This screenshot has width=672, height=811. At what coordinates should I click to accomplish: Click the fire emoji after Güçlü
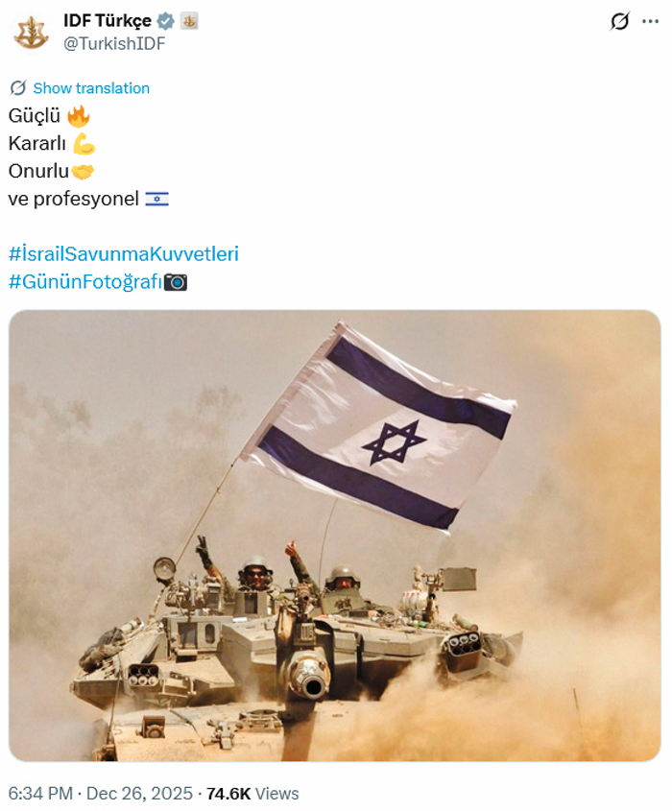coord(78,116)
